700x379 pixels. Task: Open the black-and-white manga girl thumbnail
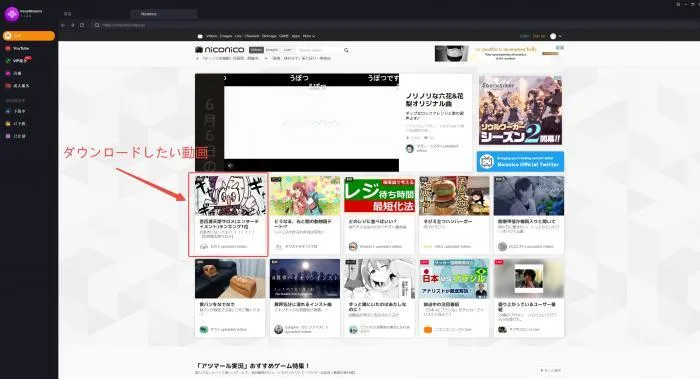[379, 279]
